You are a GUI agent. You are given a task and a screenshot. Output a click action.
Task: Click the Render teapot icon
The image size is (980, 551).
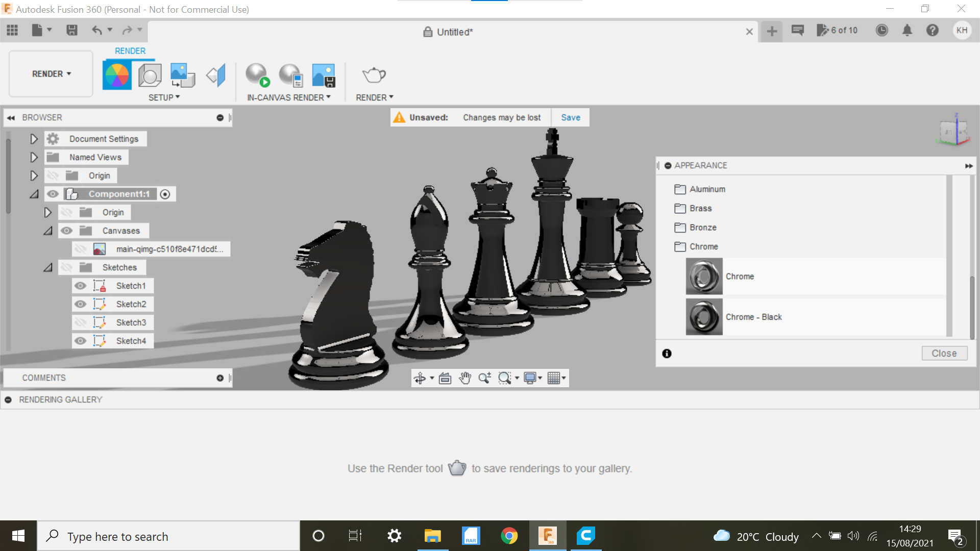pyautogui.click(x=374, y=74)
